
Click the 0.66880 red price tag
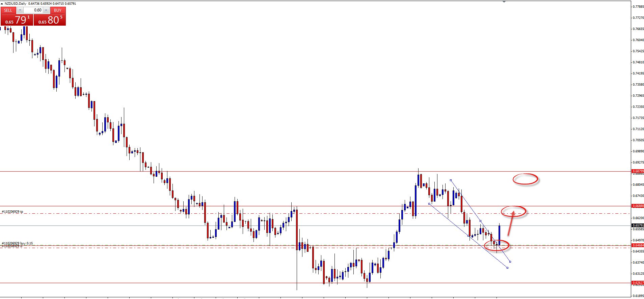tap(638, 206)
